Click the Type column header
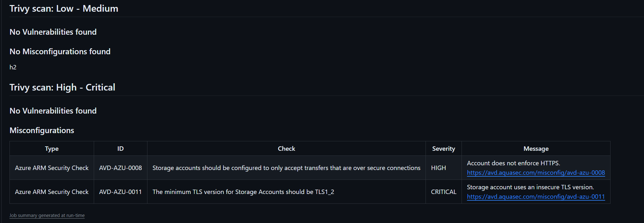644x223 pixels. (x=52, y=149)
